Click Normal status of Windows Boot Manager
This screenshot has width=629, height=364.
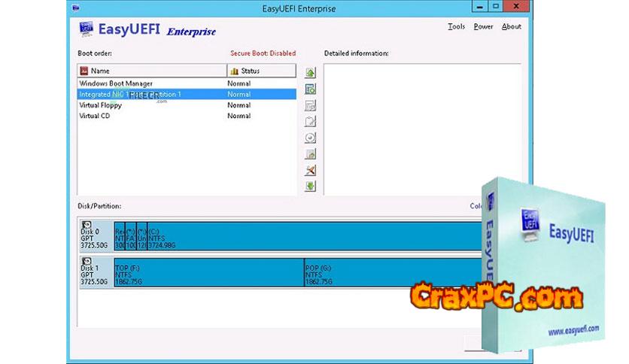click(239, 83)
